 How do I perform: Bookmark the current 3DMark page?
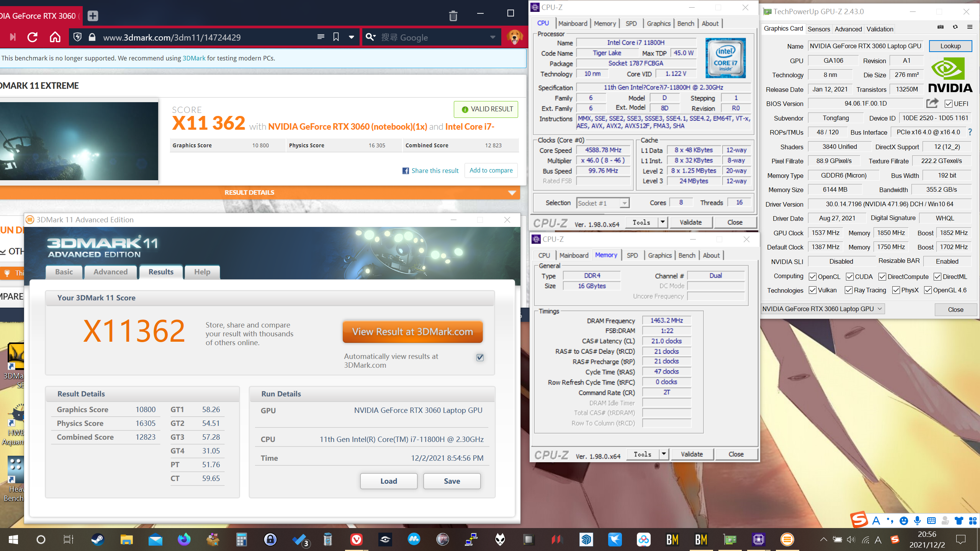click(336, 37)
